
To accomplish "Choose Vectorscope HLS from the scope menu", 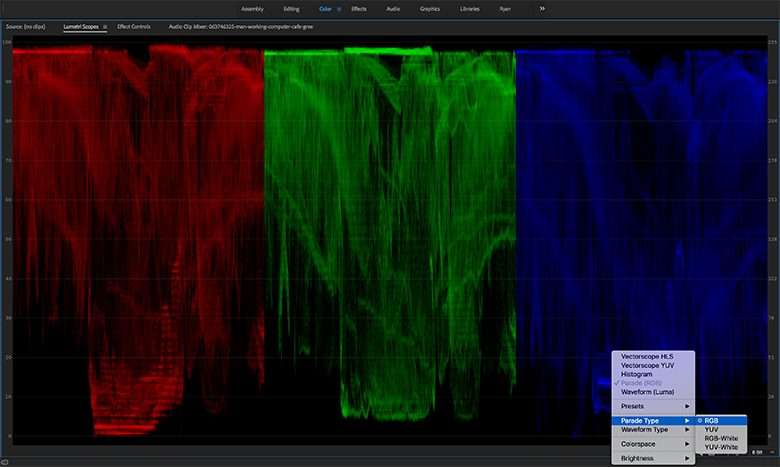I will (653, 357).
